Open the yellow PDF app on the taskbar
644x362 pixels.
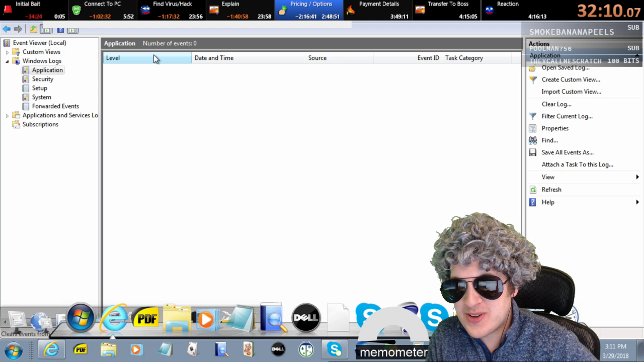80,349
